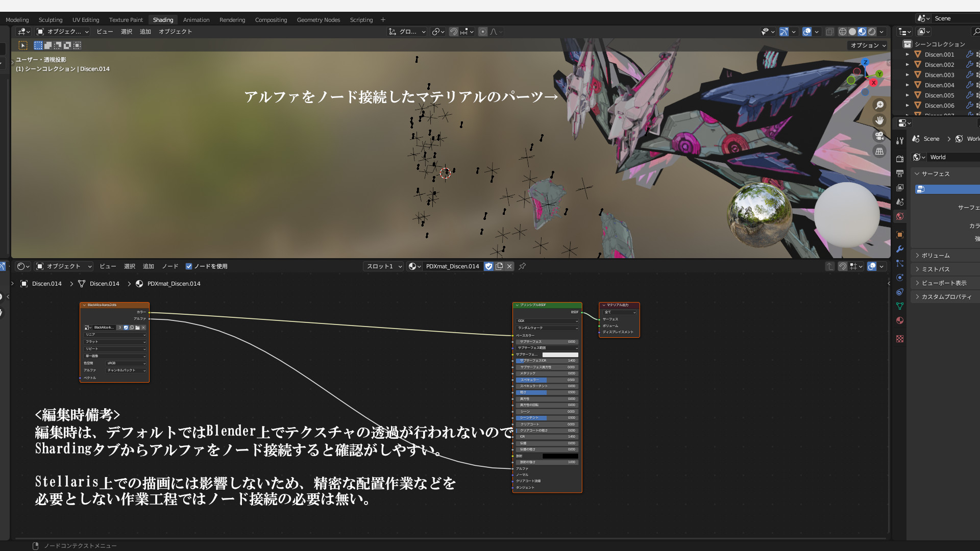Toggle X-ray mode in viewport header
Screen dimensions: 980x551
(830, 32)
